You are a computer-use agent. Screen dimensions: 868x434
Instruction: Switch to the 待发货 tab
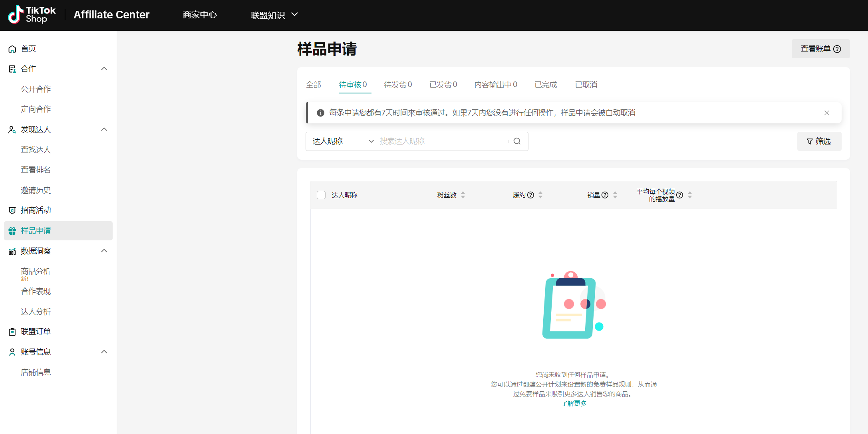(x=397, y=85)
